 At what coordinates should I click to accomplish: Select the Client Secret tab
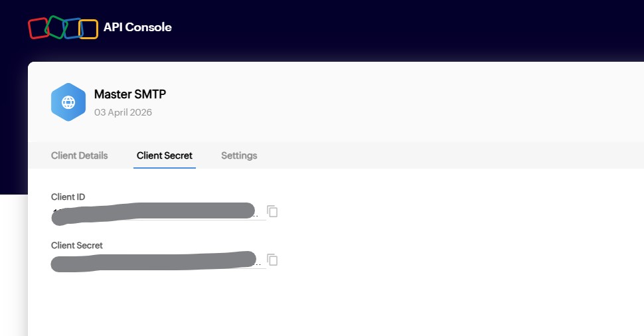165,155
